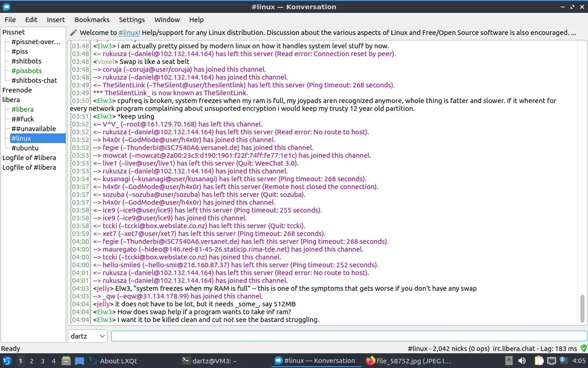Open the Edit menu
Image resolution: width=588 pixels, height=368 pixels.
coord(31,20)
